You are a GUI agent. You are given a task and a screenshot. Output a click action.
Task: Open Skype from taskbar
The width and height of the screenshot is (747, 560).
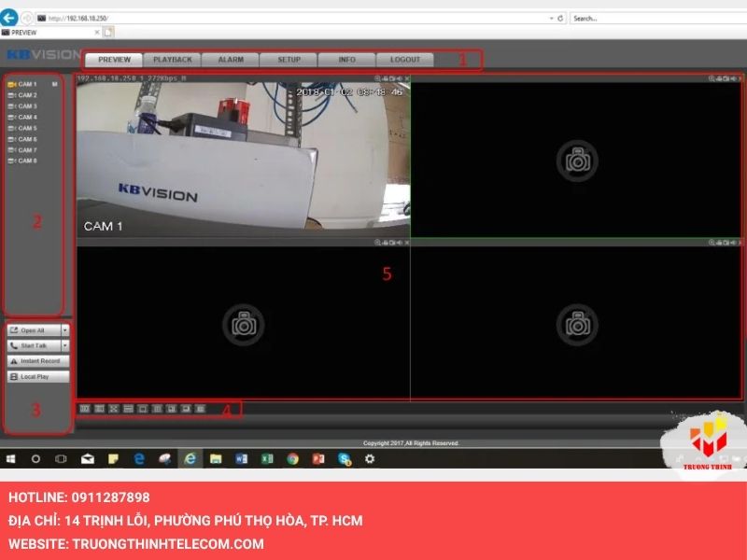point(345,458)
